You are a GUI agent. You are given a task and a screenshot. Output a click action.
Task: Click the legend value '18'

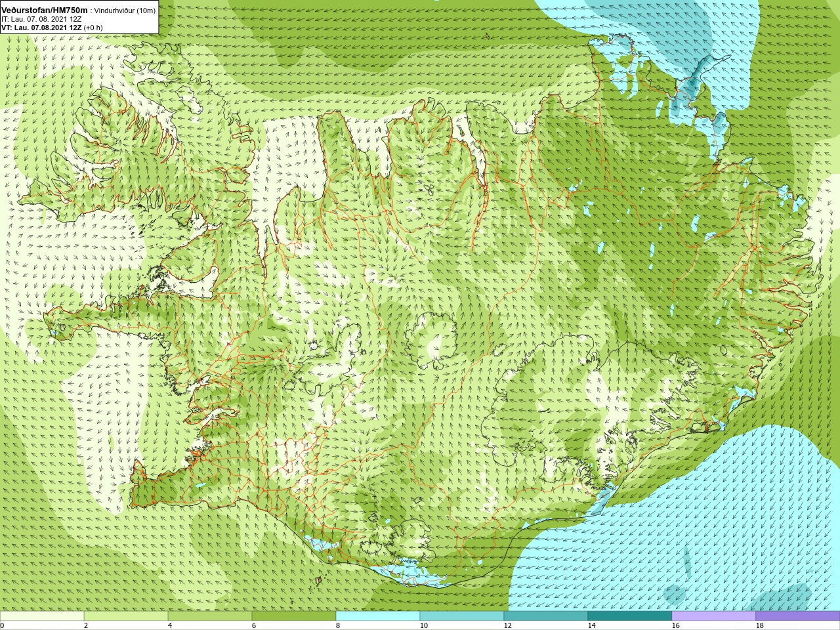tap(760, 625)
